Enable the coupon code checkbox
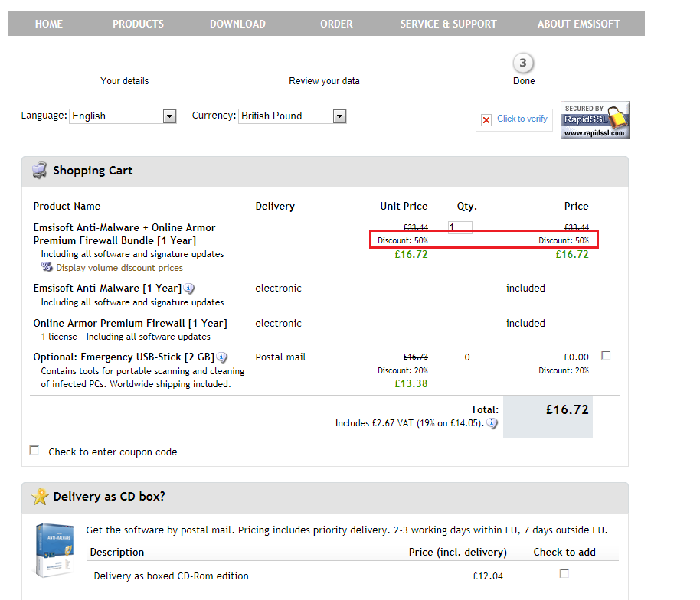This screenshot has height=600, width=700. (x=34, y=451)
